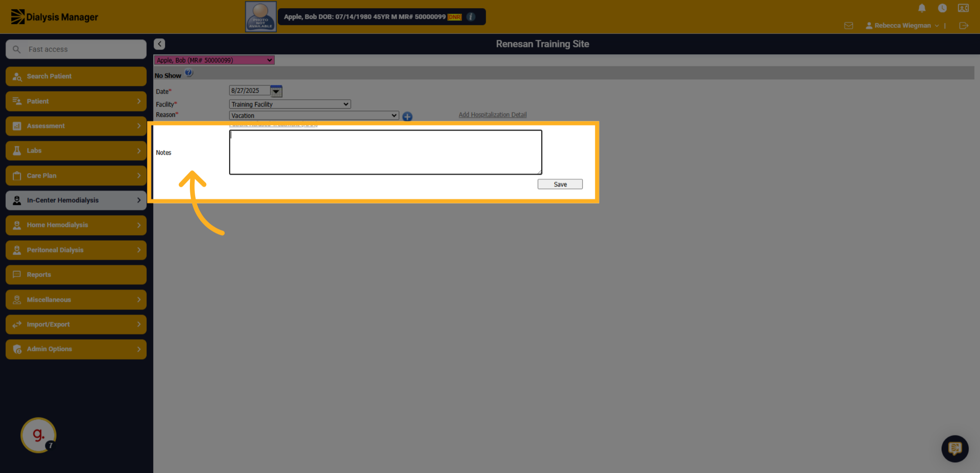Click the logout icon
This screenshot has height=473, width=980.
pyautogui.click(x=964, y=26)
